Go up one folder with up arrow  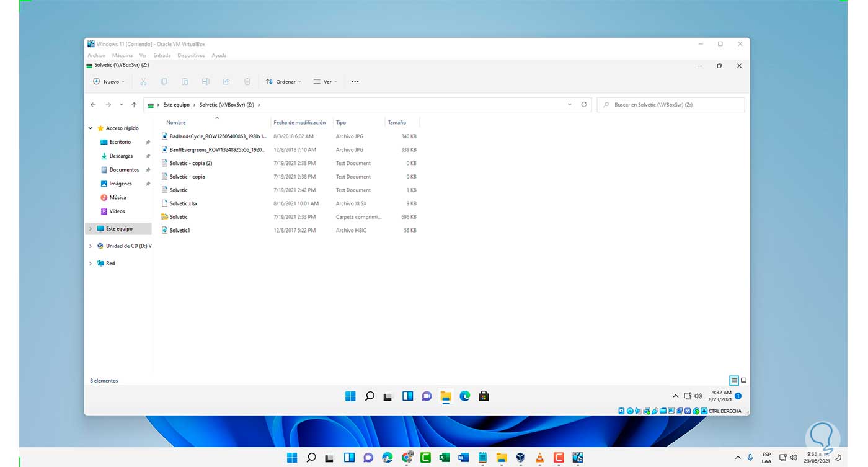[x=134, y=105]
